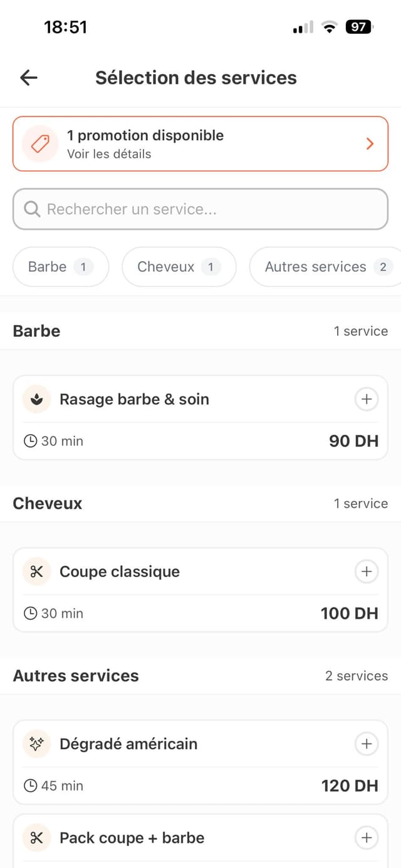This screenshot has height=868, width=401.
Task: Add Rasage barbe & soin with the plus button
Action: coord(367,399)
